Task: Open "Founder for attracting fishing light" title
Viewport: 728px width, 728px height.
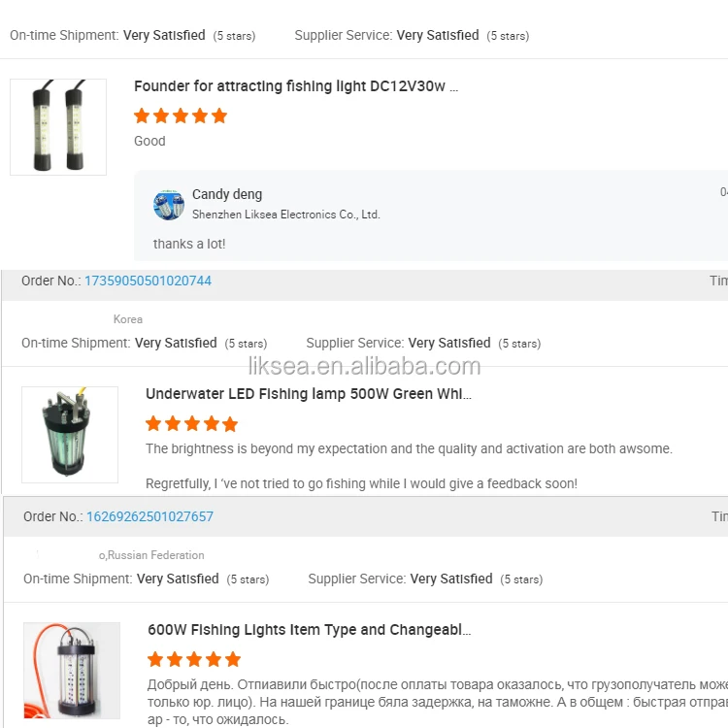Action: pyautogui.click(x=295, y=86)
